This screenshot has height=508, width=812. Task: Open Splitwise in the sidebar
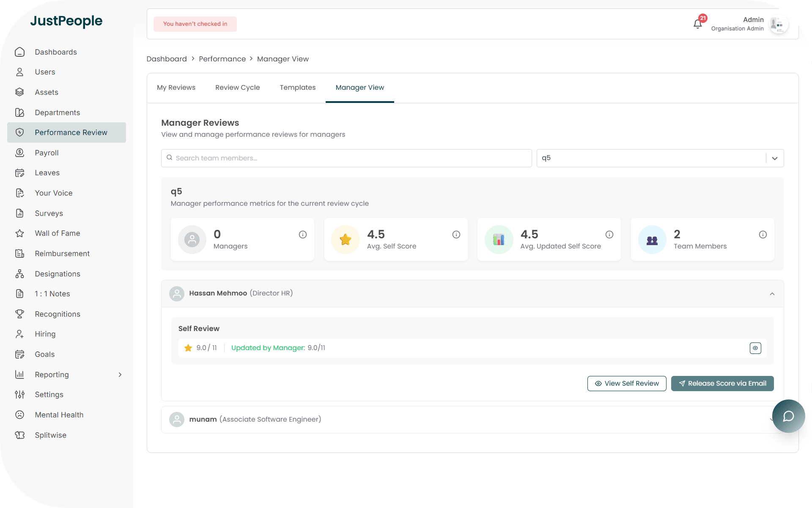(50, 435)
